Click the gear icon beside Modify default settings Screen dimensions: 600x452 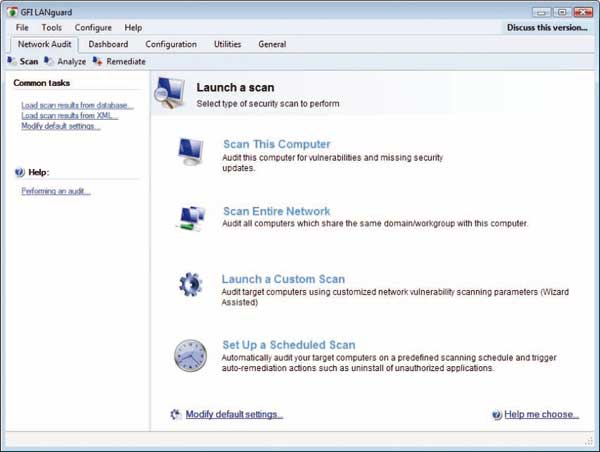point(176,414)
